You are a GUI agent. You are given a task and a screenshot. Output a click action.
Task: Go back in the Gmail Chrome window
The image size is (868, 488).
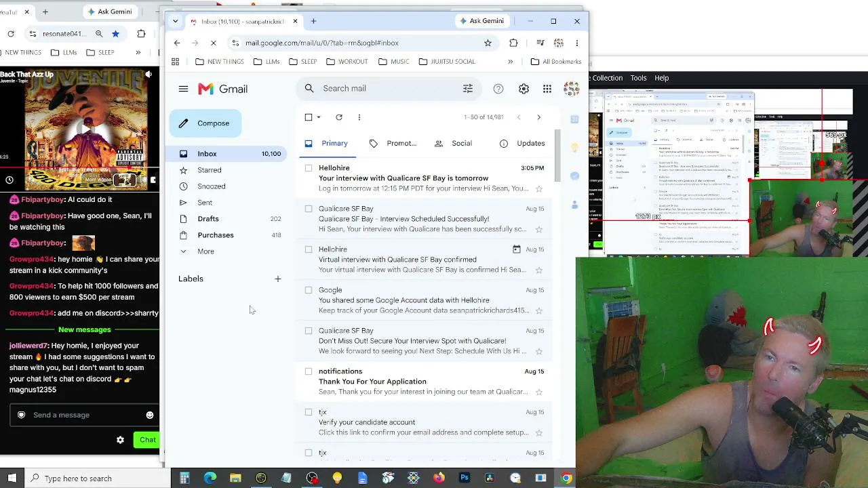pyautogui.click(x=177, y=43)
